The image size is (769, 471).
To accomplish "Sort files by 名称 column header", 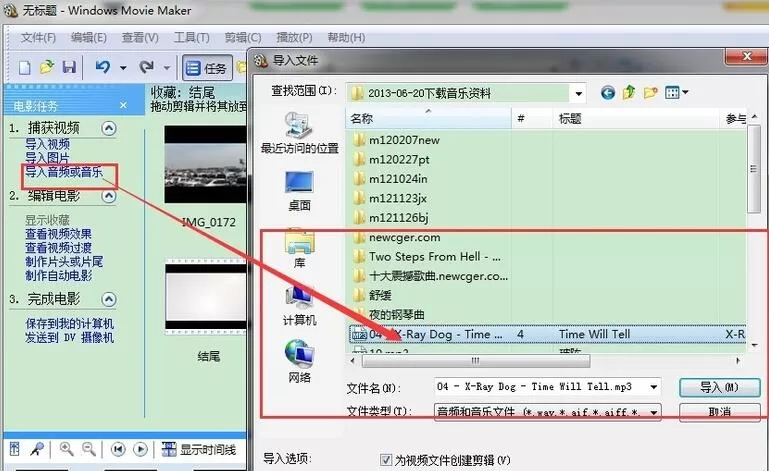I will pyautogui.click(x=429, y=119).
